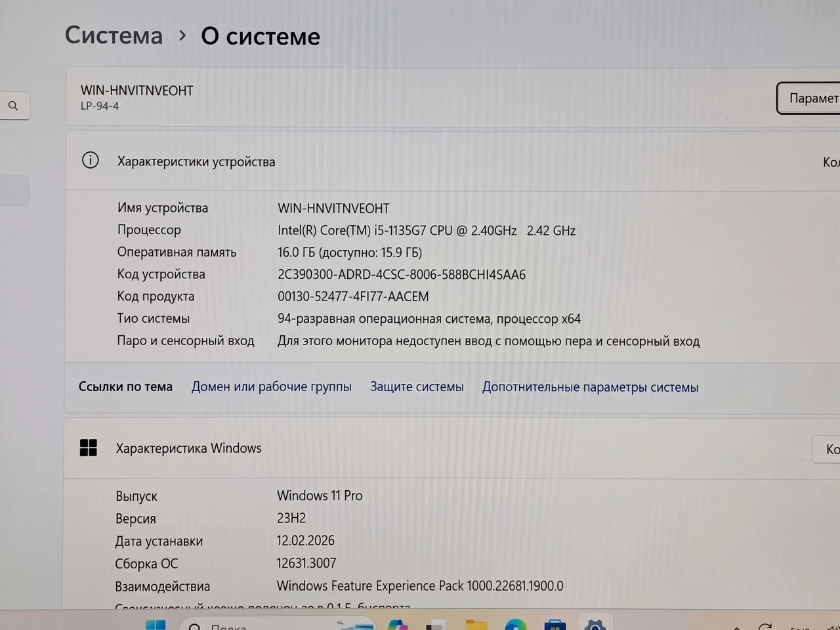Click the Парамет… button next to the PC name

click(808, 98)
